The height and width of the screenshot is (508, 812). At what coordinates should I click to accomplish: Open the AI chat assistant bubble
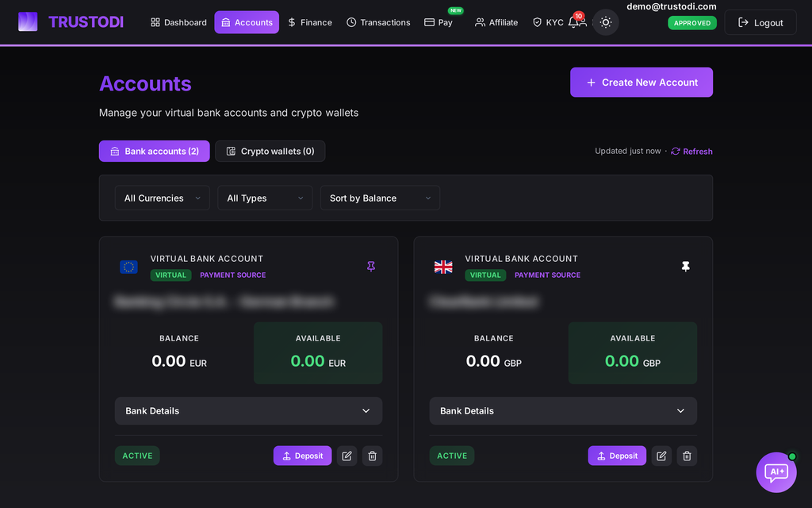point(776,472)
